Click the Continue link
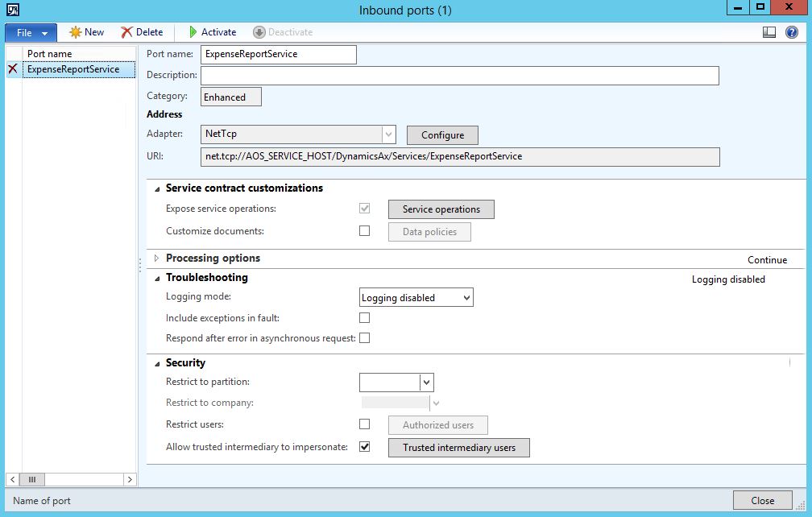This screenshot has width=812, height=517. [766, 259]
